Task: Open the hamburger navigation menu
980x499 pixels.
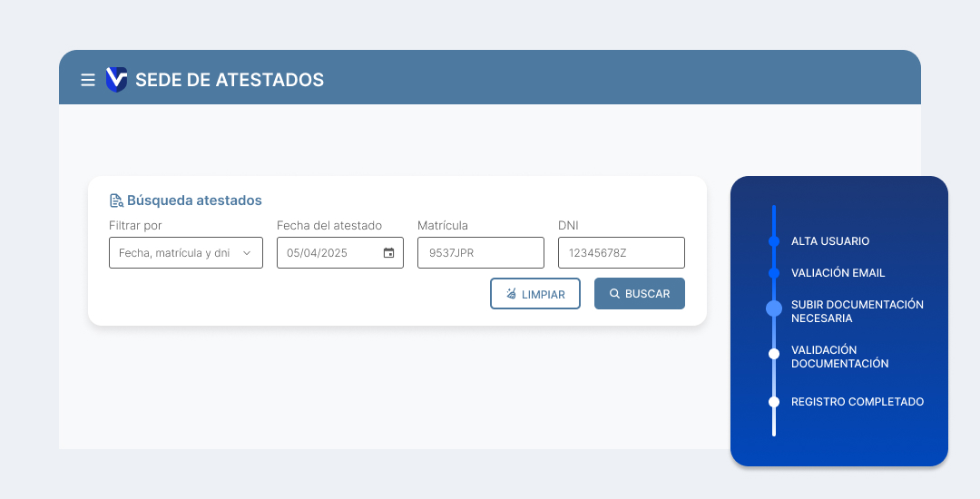Action: point(87,80)
